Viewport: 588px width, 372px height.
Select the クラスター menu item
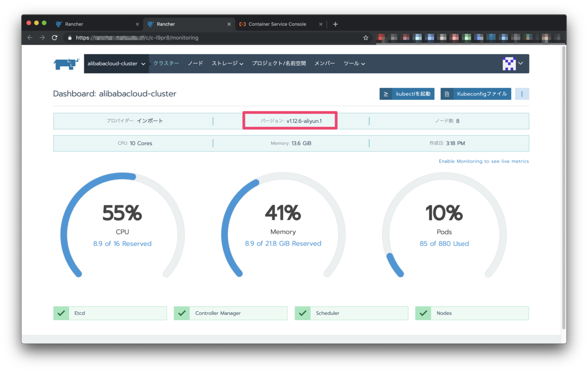(x=166, y=64)
